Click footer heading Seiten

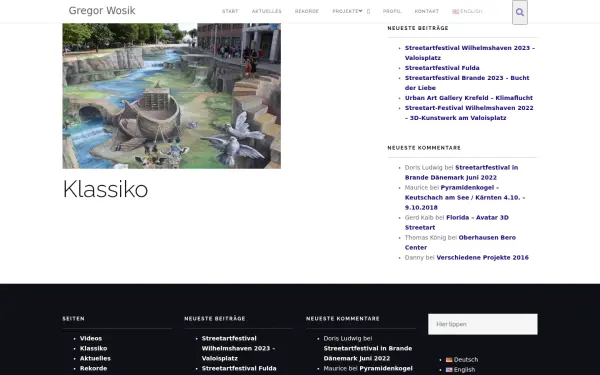(73, 318)
